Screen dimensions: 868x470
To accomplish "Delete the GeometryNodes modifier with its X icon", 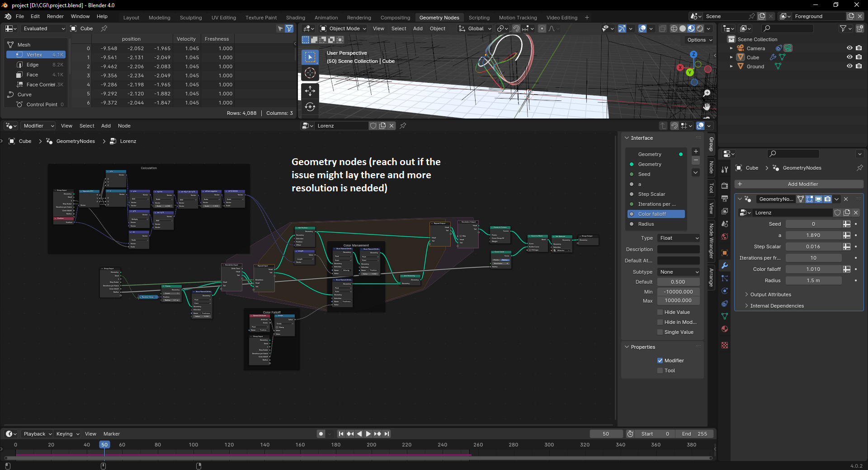I will (x=846, y=199).
